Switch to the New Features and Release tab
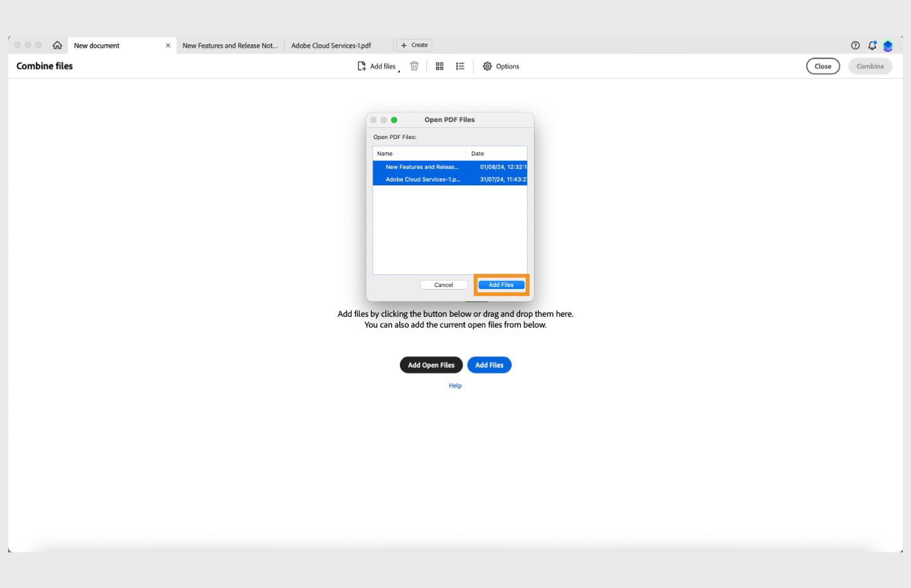 coord(230,45)
